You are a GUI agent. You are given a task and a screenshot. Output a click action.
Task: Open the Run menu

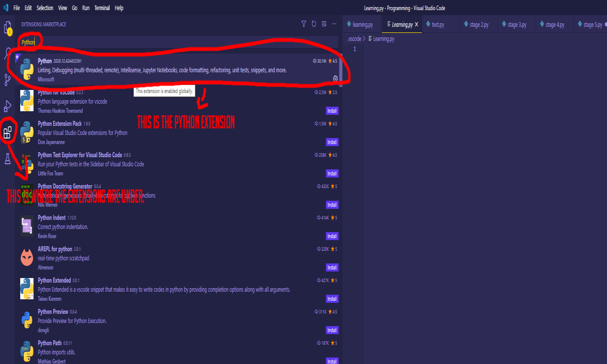pyautogui.click(x=86, y=8)
